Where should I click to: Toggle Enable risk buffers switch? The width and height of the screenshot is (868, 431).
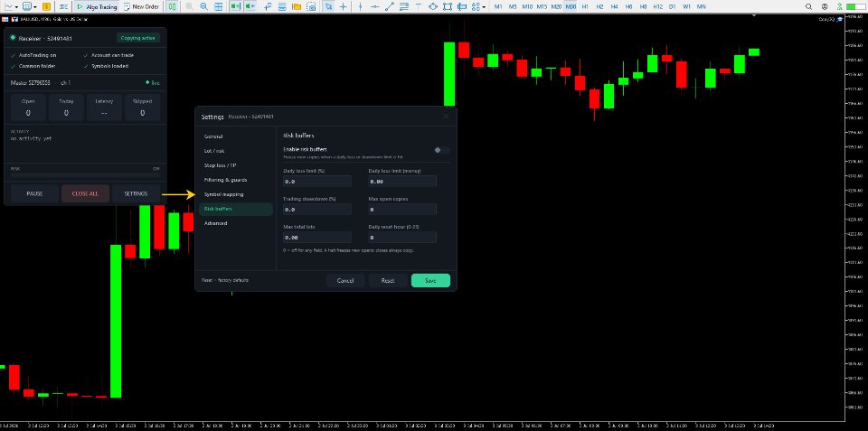442,150
